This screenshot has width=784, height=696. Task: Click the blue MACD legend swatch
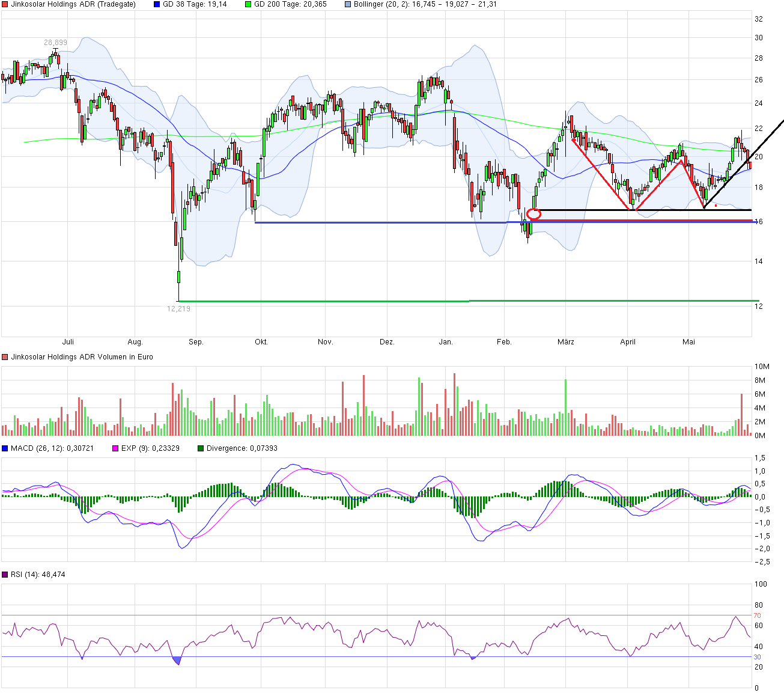[x=5, y=448]
